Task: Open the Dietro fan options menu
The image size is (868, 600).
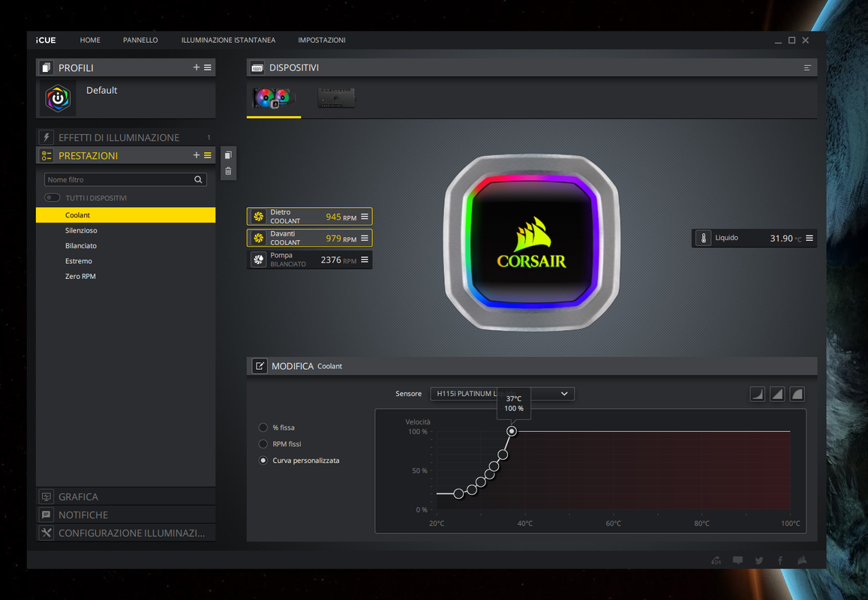Action: tap(365, 217)
